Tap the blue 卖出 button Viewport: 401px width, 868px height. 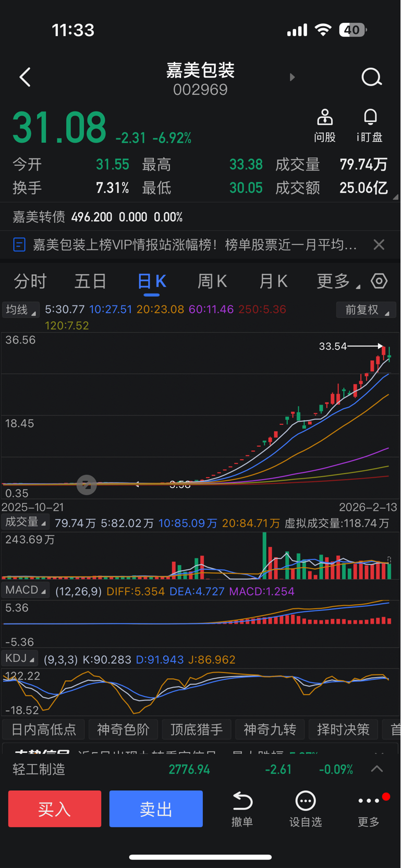(x=156, y=809)
